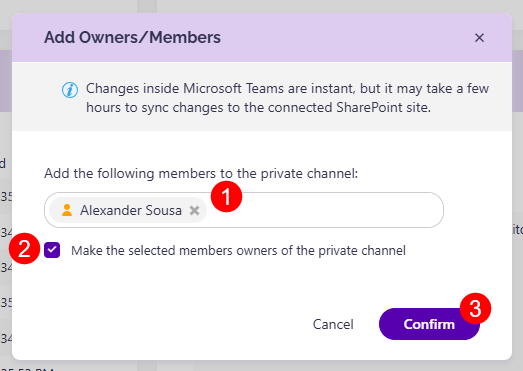Click the orange user icon on the Alexander Sousa chip
Viewport: 523px width, 371px height.
[x=67, y=210]
